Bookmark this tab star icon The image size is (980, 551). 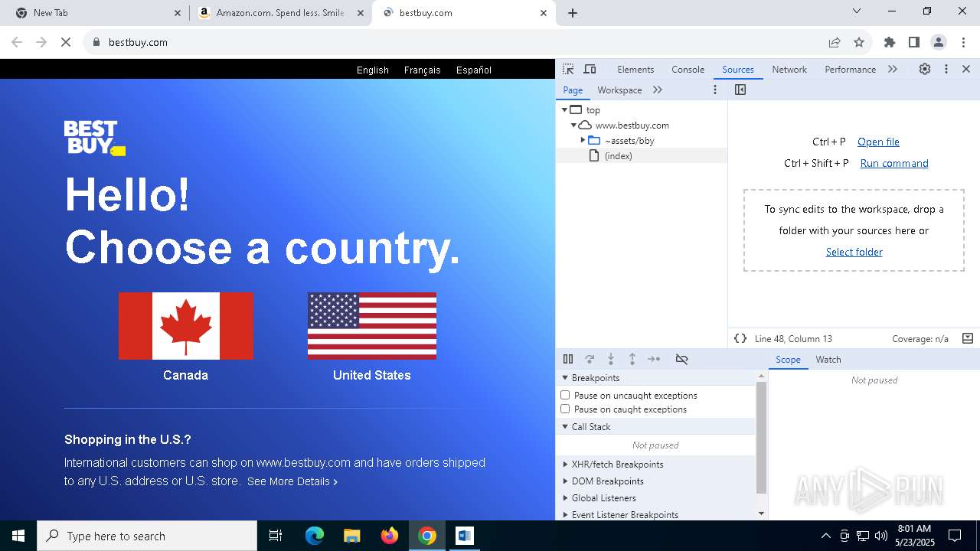tap(859, 42)
